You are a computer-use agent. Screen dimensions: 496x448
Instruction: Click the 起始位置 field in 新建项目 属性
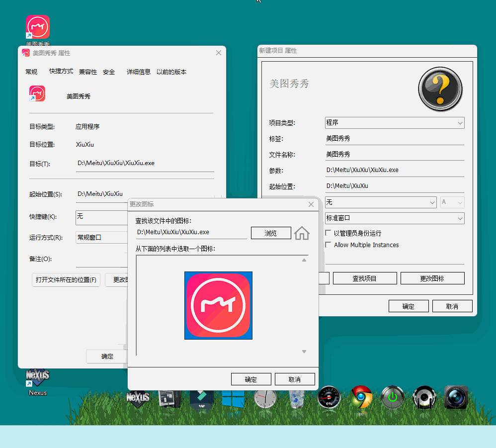click(395, 186)
